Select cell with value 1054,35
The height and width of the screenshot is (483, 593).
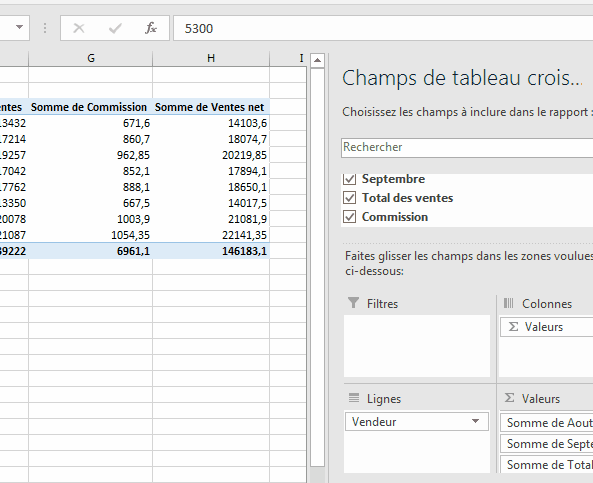(x=90, y=235)
